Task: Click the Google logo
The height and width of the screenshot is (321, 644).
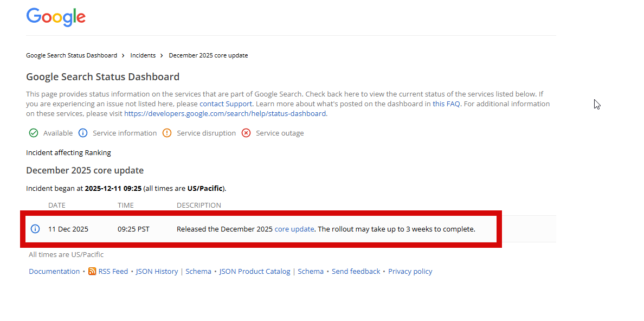Action: click(56, 17)
